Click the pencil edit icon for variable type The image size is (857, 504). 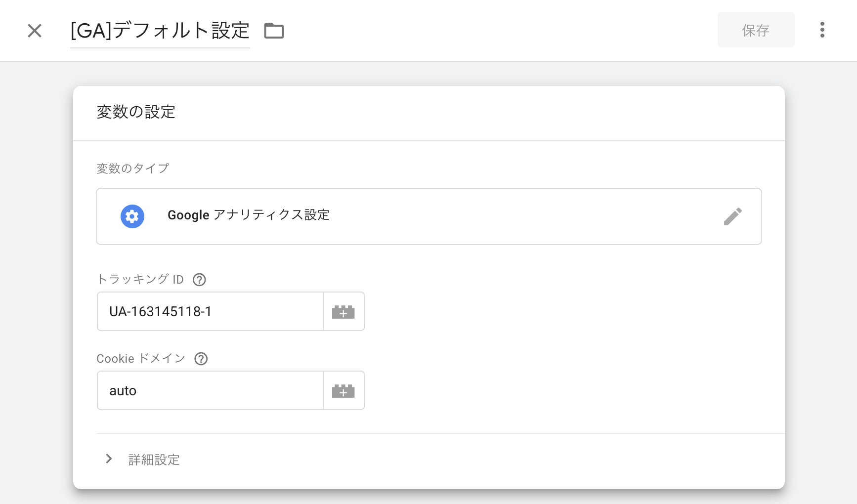(x=732, y=216)
